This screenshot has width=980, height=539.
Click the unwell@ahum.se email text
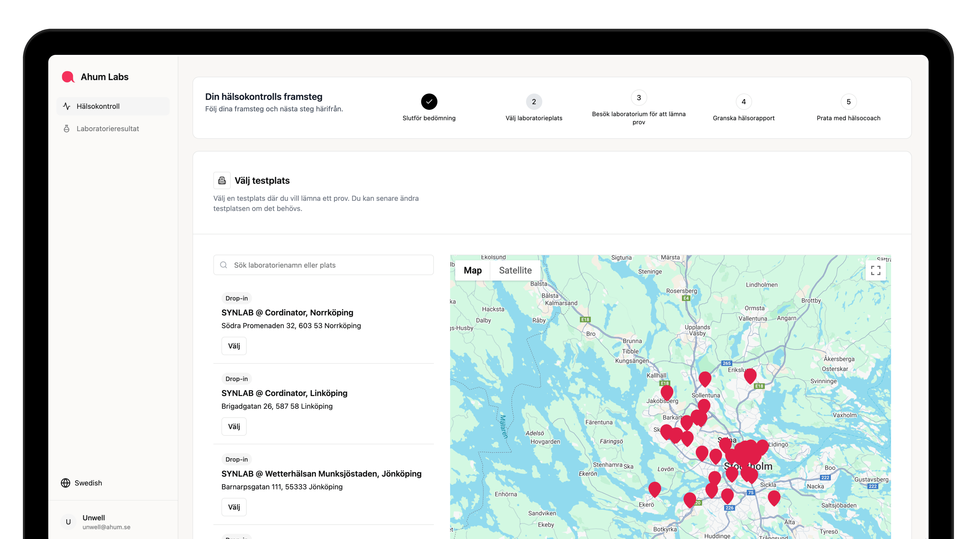107,527
